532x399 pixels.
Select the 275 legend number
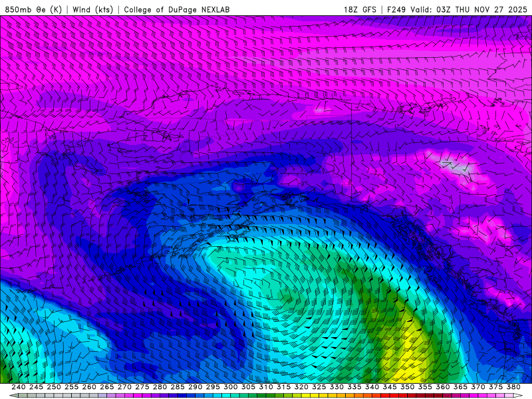click(142, 387)
